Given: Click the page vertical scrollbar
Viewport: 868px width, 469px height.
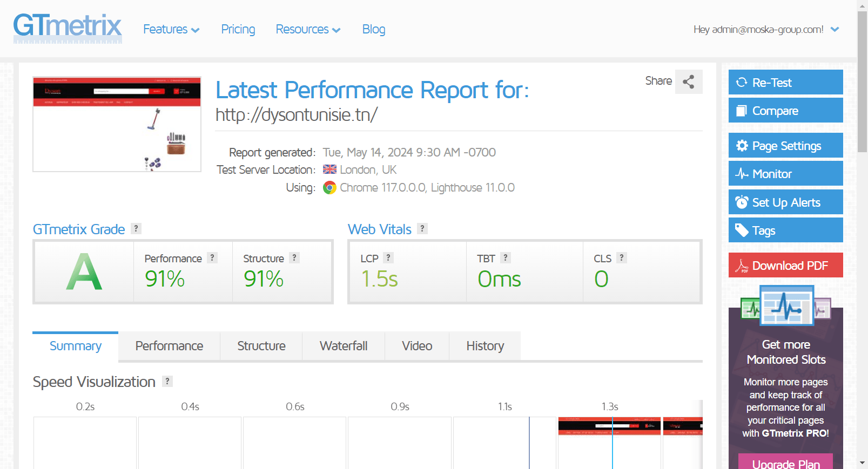Looking at the screenshot, I should (x=863, y=81).
